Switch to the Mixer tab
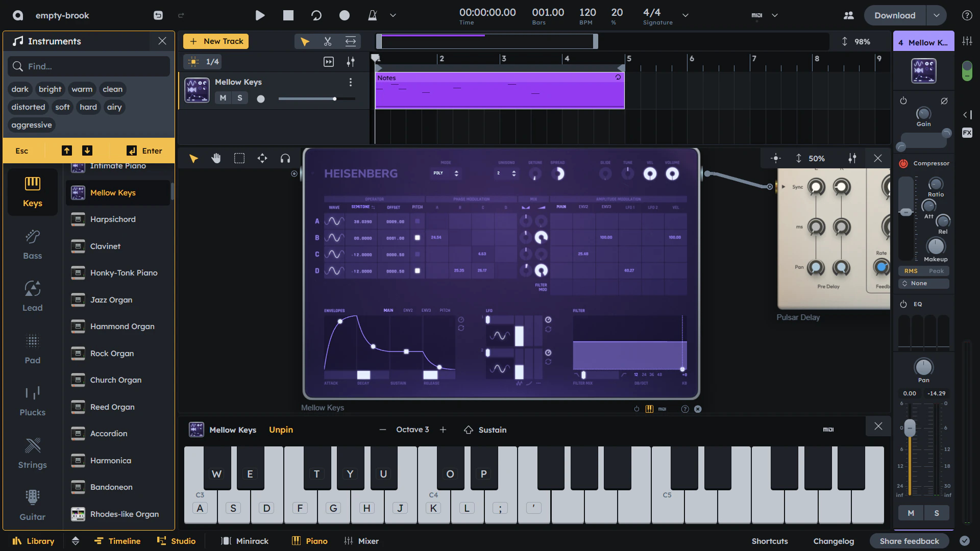 tap(362, 541)
